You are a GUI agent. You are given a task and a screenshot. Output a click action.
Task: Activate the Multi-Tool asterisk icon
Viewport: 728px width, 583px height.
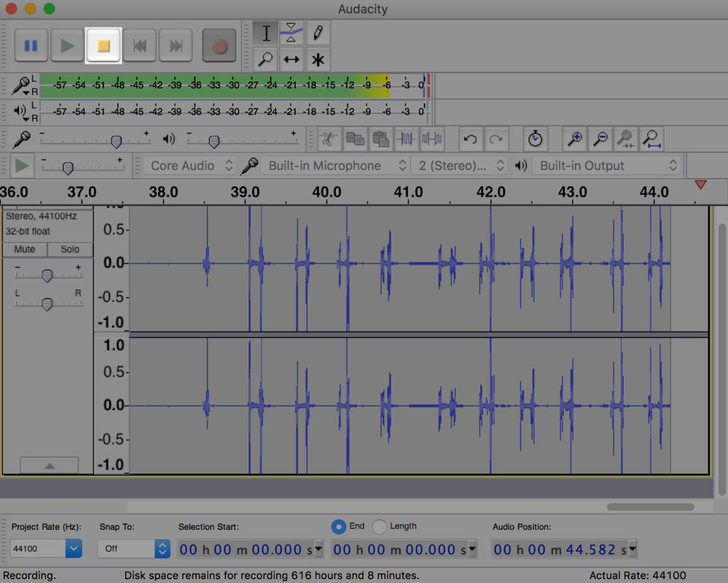click(x=318, y=58)
